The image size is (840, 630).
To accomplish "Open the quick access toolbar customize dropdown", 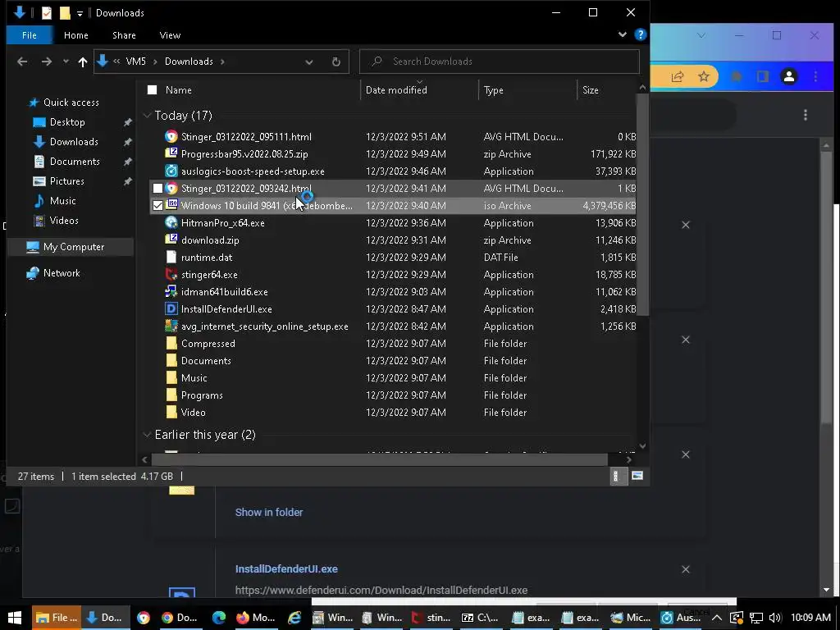I will 80,13.
